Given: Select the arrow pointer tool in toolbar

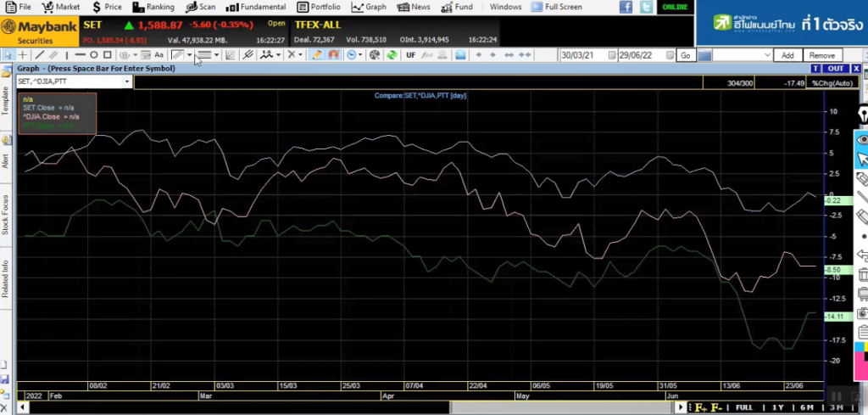Looking at the screenshot, I should 8,55.
